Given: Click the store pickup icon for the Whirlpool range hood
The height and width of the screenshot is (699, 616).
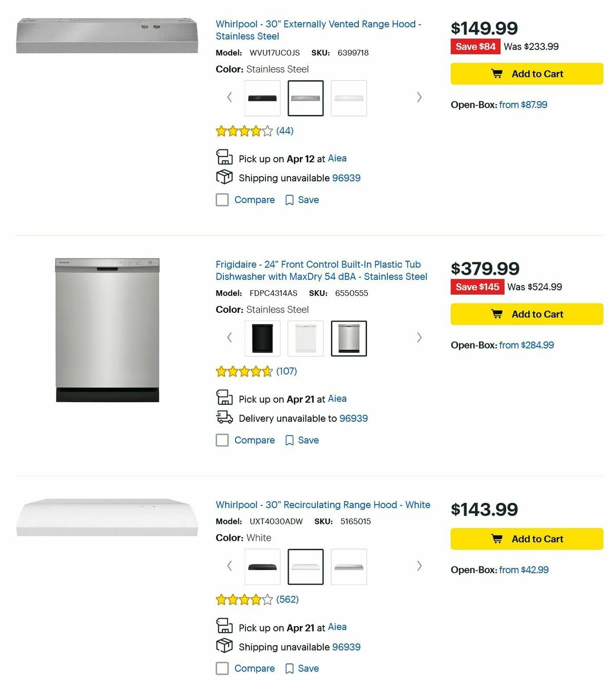Looking at the screenshot, I should point(224,157).
